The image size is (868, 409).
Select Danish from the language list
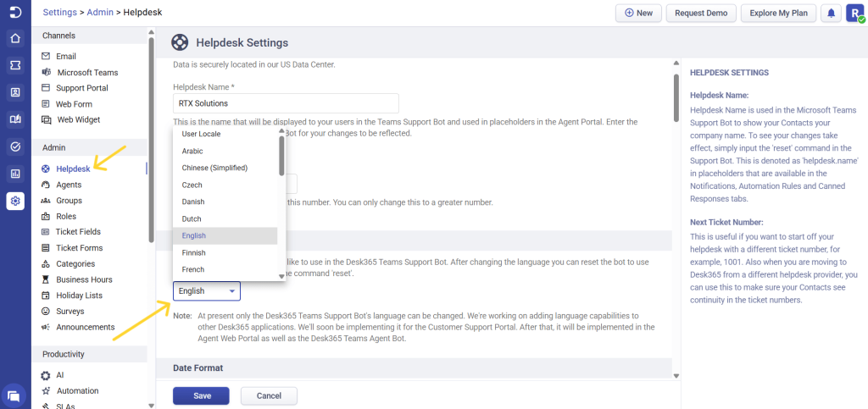[194, 202]
